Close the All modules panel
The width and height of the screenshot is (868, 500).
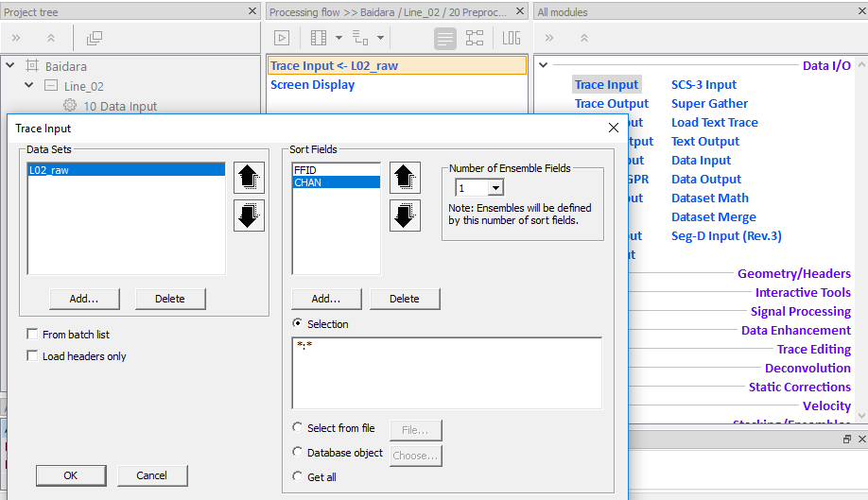tap(862, 11)
